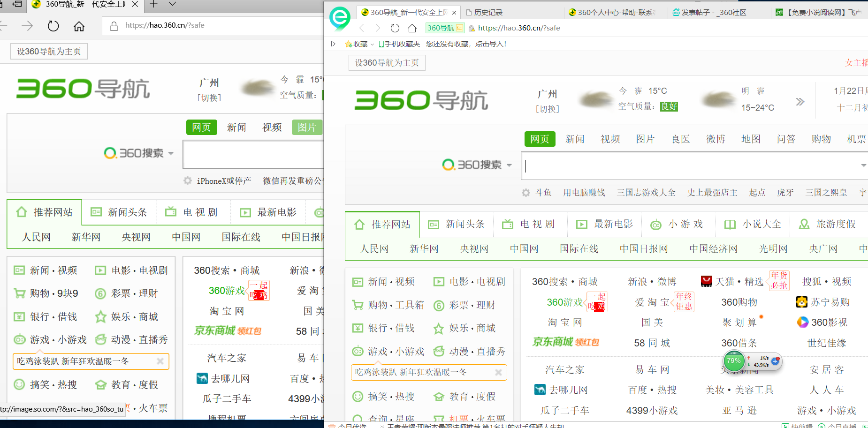Click 设360导航为主页 in left window
This screenshot has height=428, width=868.
point(49,52)
